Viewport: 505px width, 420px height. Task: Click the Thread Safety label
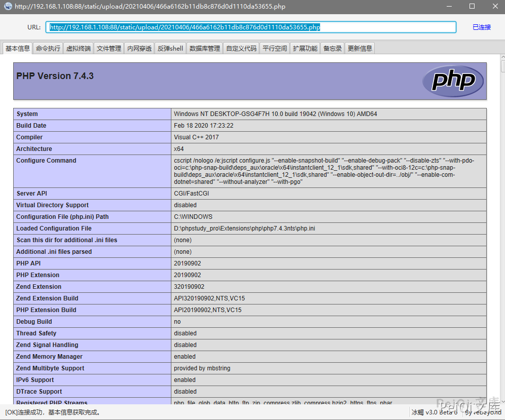point(37,333)
